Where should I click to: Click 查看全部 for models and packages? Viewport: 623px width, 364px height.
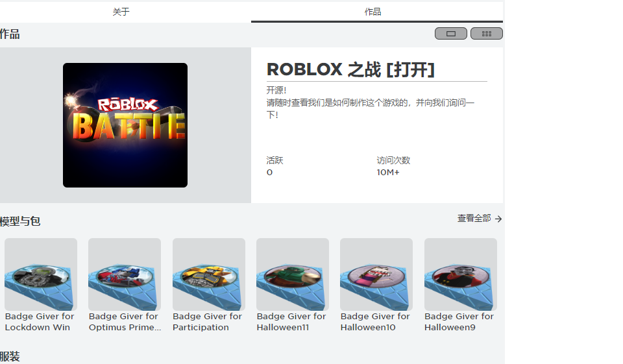pos(474,218)
